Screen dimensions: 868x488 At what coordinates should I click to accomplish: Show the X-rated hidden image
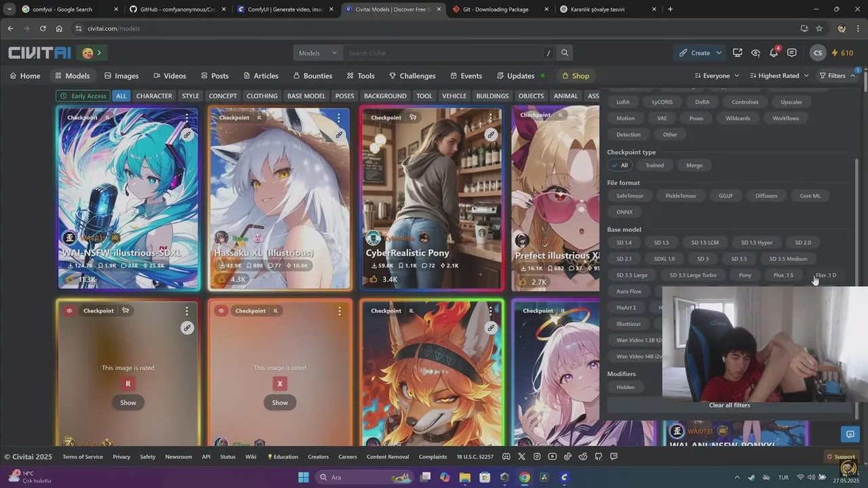click(x=280, y=403)
